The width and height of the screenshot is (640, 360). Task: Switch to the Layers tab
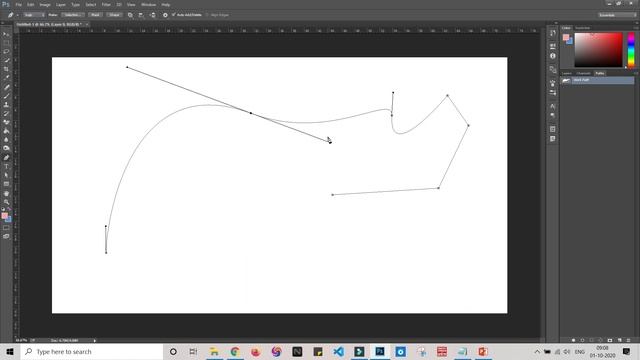(x=567, y=73)
